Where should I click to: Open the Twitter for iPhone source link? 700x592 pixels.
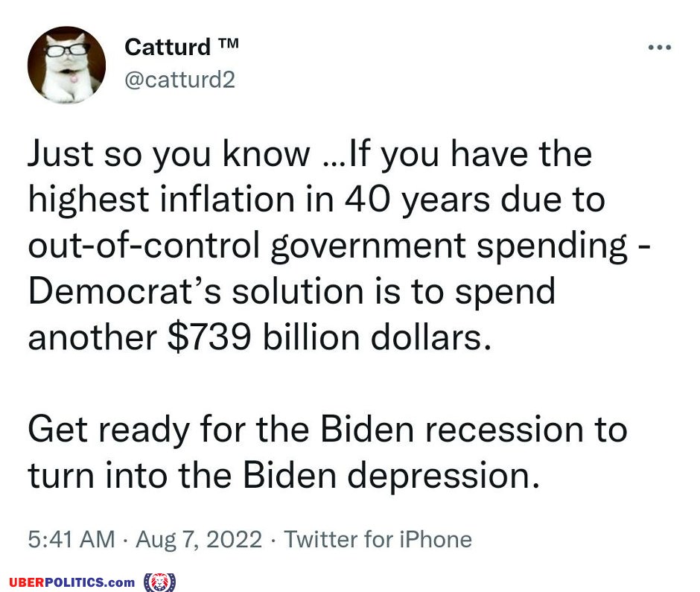(378, 539)
